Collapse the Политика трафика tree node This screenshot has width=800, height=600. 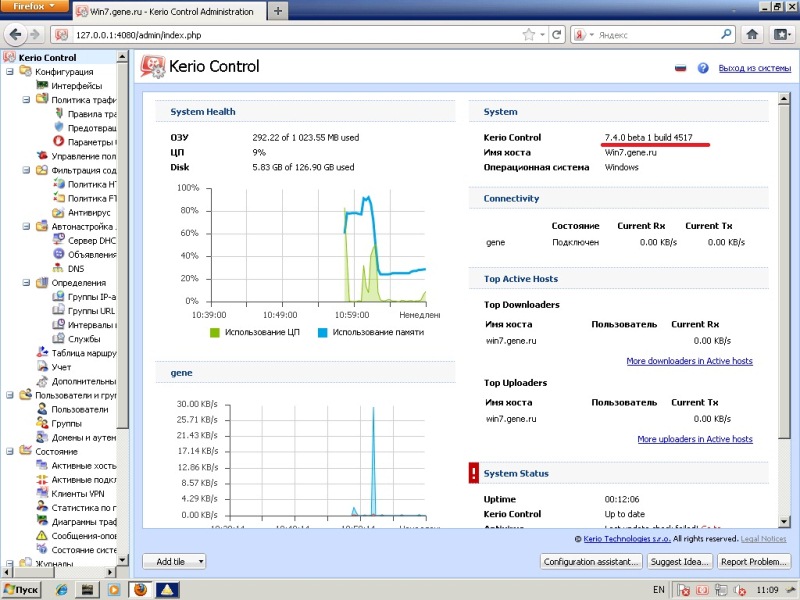[x=26, y=99]
